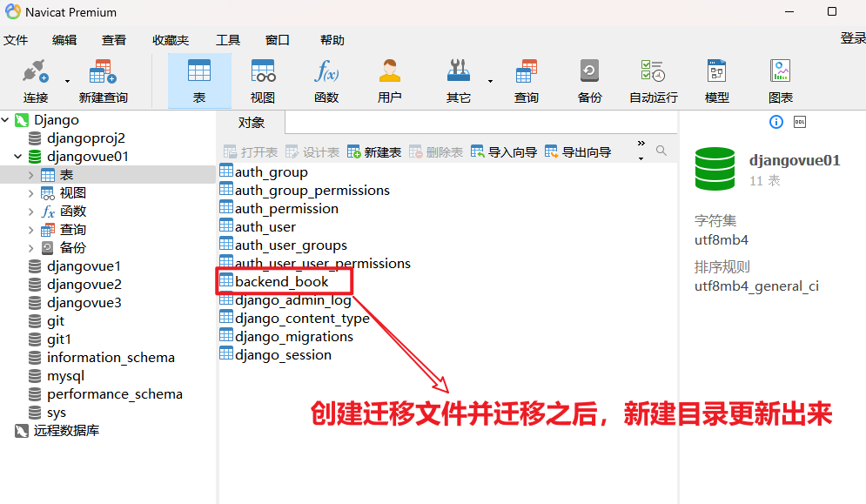Open the 工具 menu

pyautogui.click(x=227, y=40)
